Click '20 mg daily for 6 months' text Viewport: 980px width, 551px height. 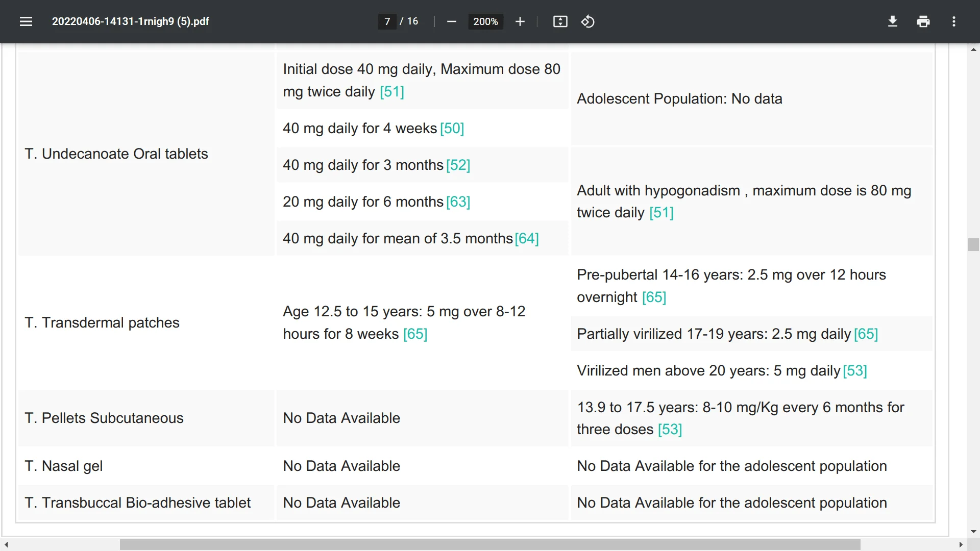(x=363, y=202)
